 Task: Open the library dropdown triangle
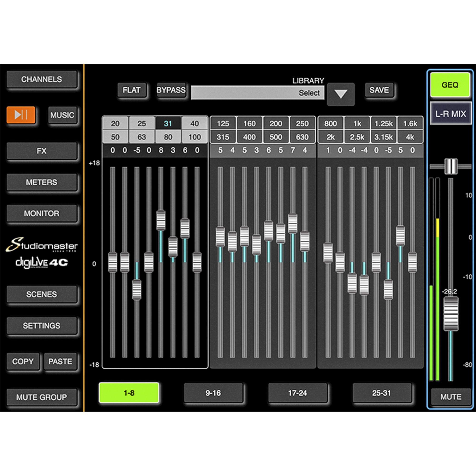[341, 94]
